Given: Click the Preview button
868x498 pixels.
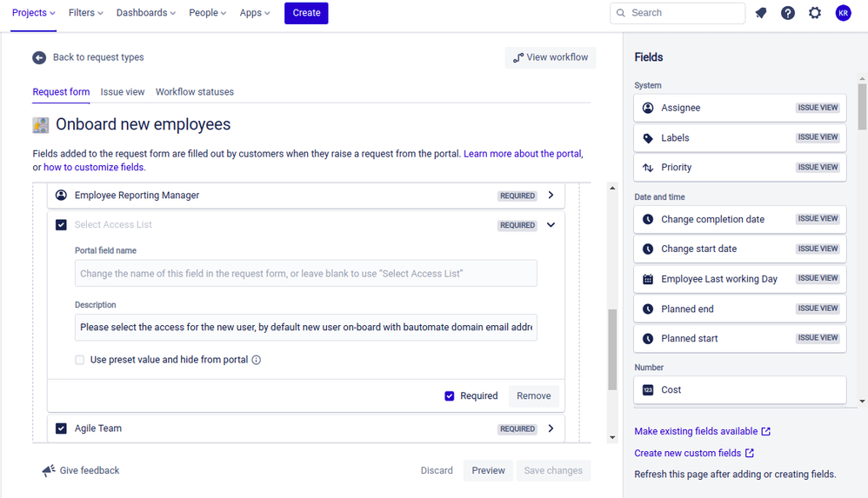Looking at the screenshot, I should [x=488, y=470].
